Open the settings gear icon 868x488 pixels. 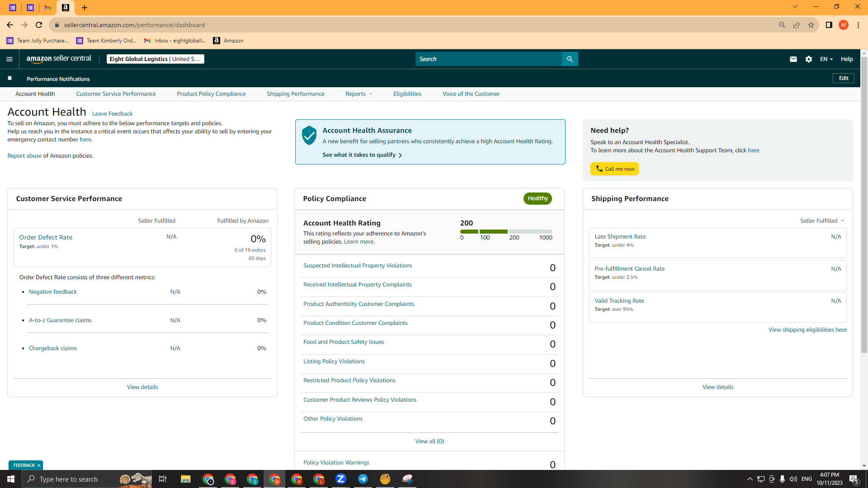[x=809, y=59]
